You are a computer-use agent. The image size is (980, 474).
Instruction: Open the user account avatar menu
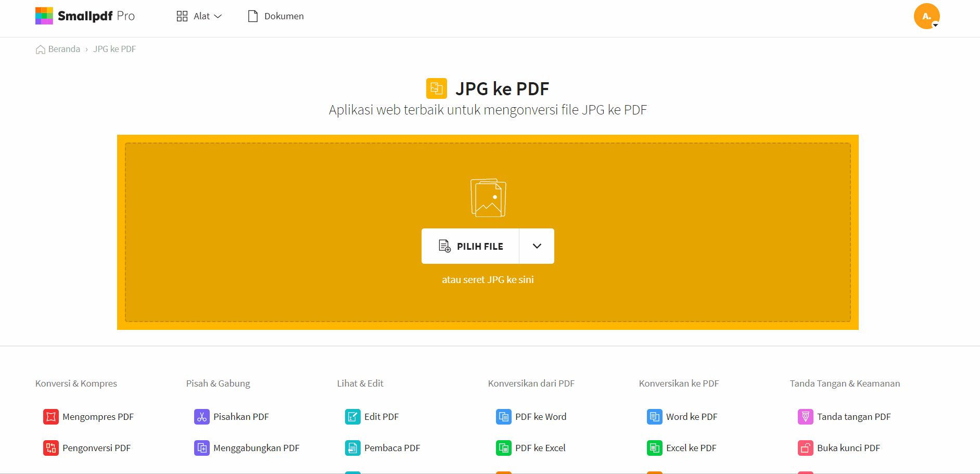point(926,16)
